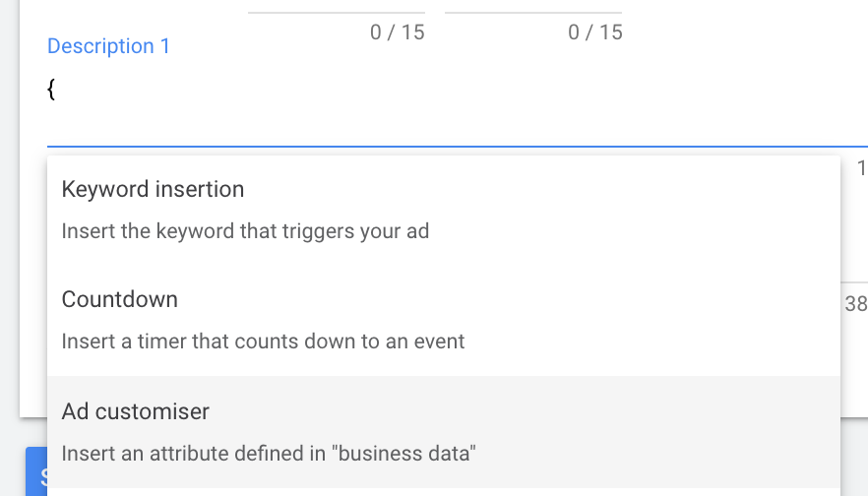Click the opening curly brace in Description 1
The image size is (868, 496).
coord(51,91)
